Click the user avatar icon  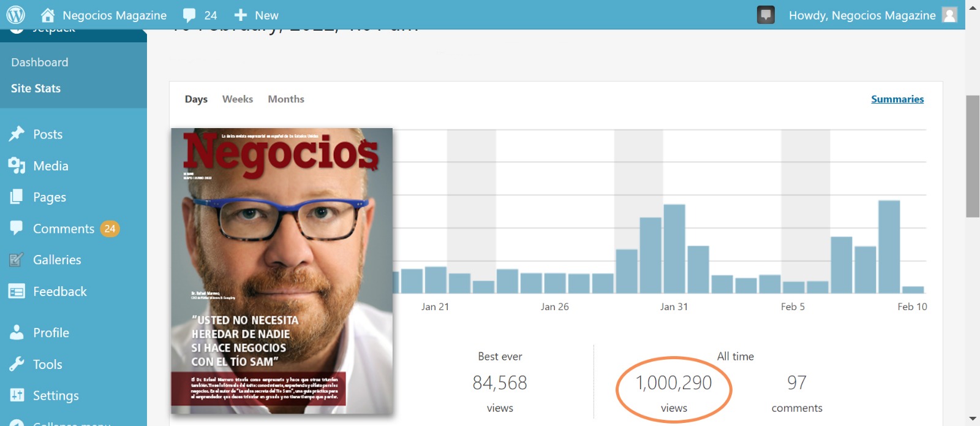949,15
